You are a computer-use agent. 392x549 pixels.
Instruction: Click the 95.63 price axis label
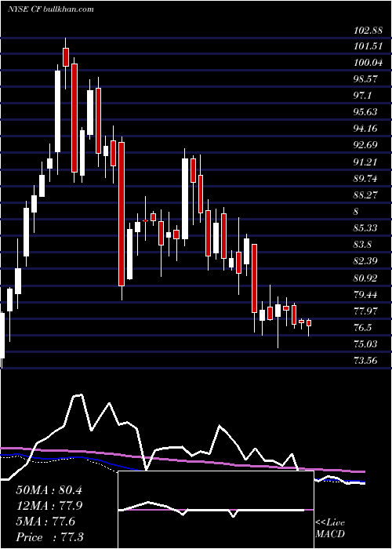(x=365, y=112)
